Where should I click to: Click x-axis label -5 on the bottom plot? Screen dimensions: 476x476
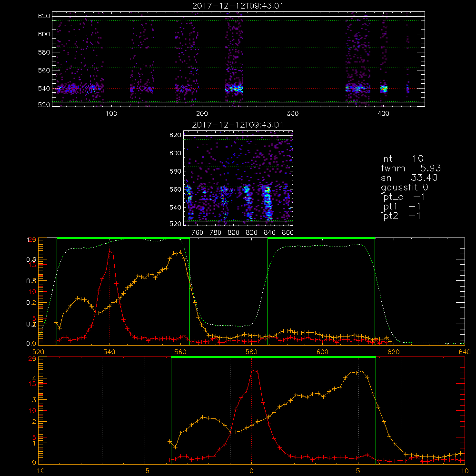pos(145,471)
